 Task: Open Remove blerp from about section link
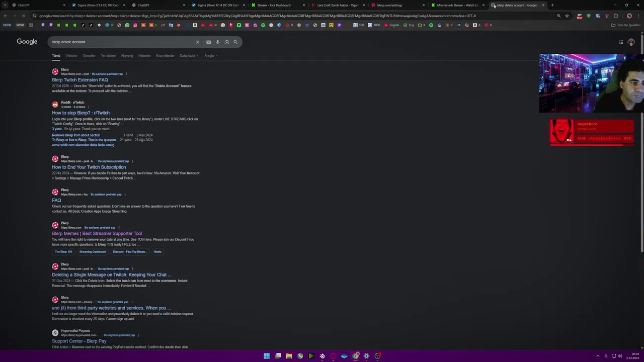point(76,135)
